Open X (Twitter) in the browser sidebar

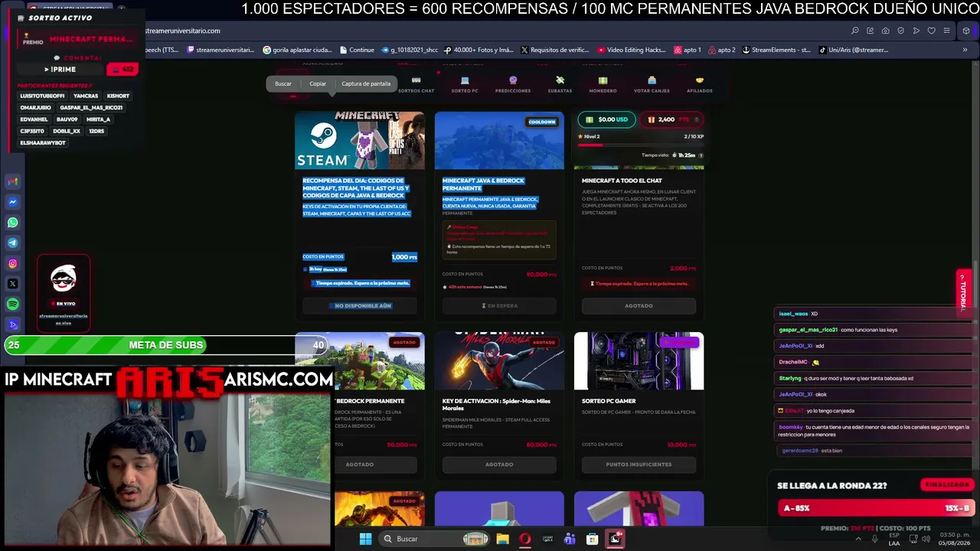12,284
